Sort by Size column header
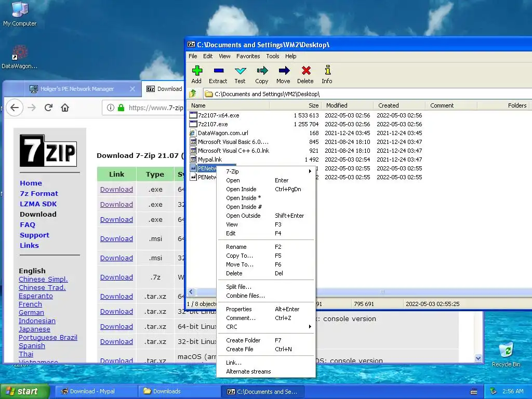This screenshot has width=532, height=399. pyautogui.click(x=295, y=105)
